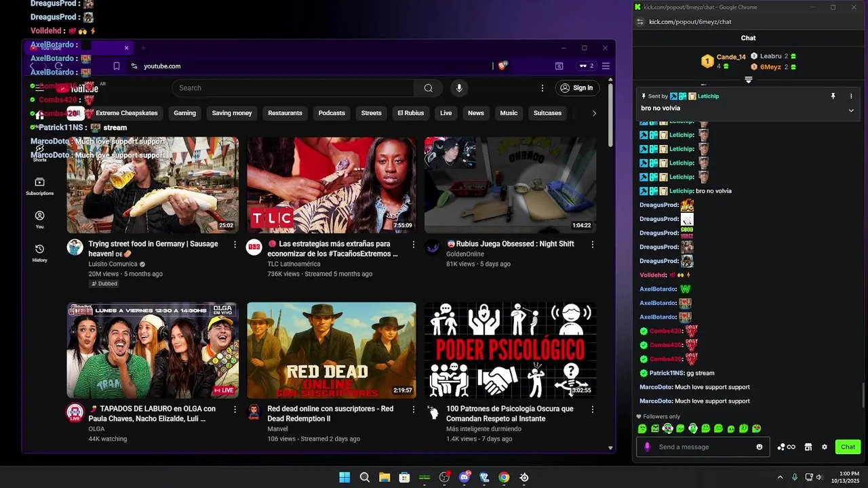868x488 pixels.
Task: Select the Podcasts chip
Action: pyautogui.click(x=332, y=113)
